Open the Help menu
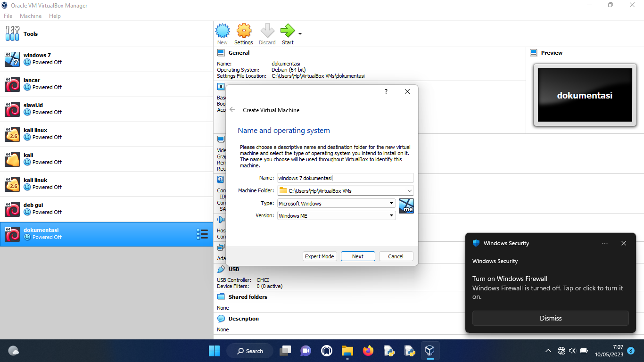 (x=55, y=16)
